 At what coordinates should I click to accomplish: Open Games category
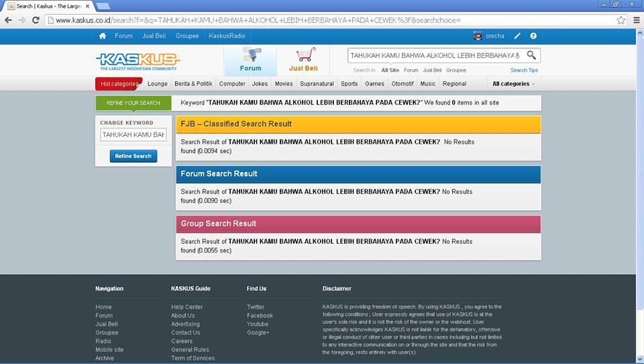pos(374,83)
